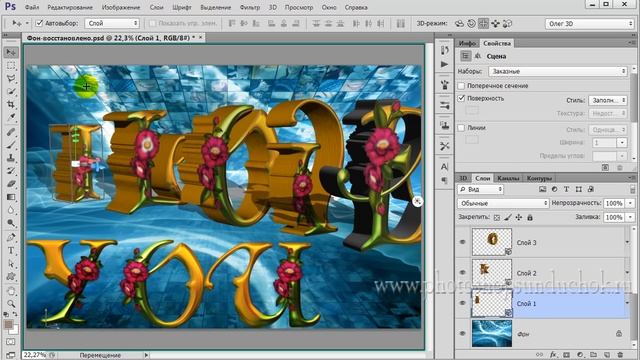This screenshot has height=360, width=640.
Task: Switch to the Контуры tab
Action: (x=539, y=178)
